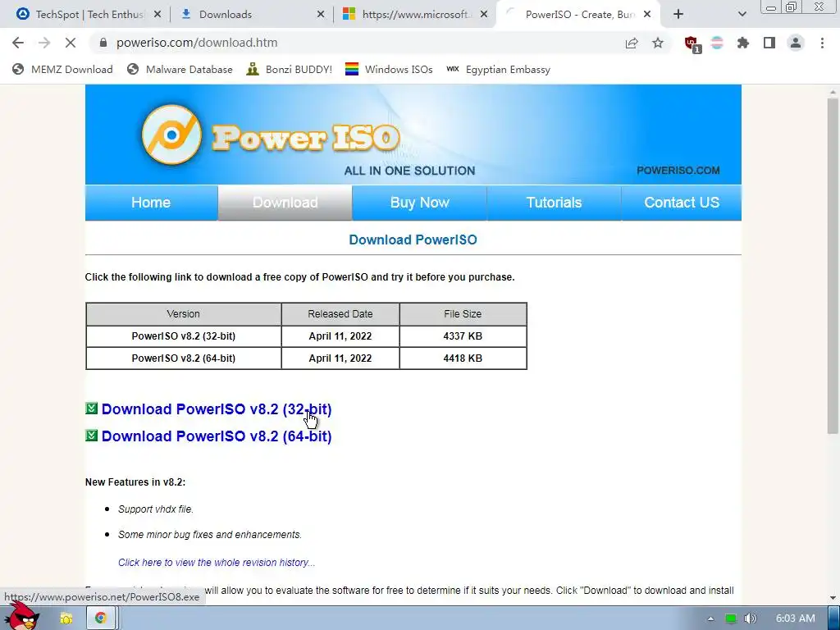Click the 4418 KB file size cell
Image resolution: width=840 pixels, height=630 pixels.
tap(463, 358)
